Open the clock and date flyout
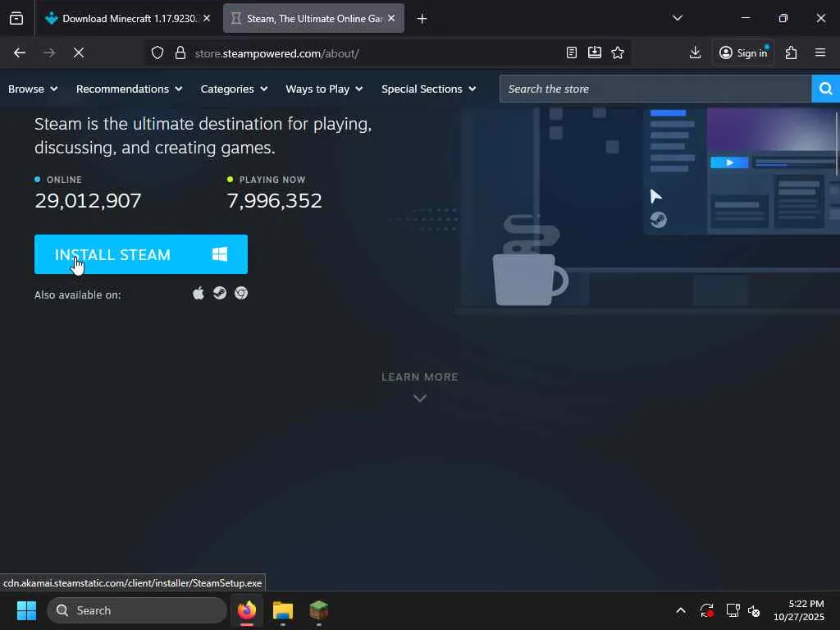This screenshot has width=840, height=630. point(799,610)
